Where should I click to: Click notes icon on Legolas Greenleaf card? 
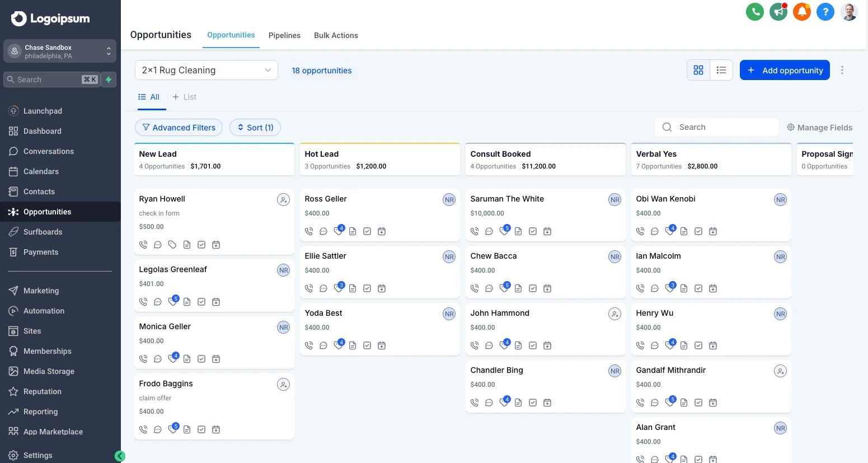[x=187, y=302]
